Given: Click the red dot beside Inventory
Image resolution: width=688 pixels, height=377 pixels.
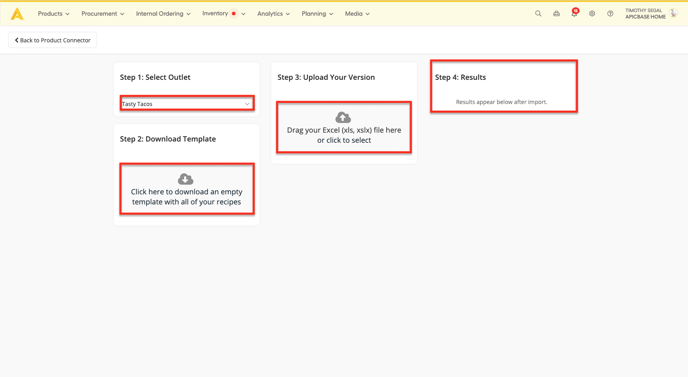Looking at the screenshot, I should tap(234, 14).
